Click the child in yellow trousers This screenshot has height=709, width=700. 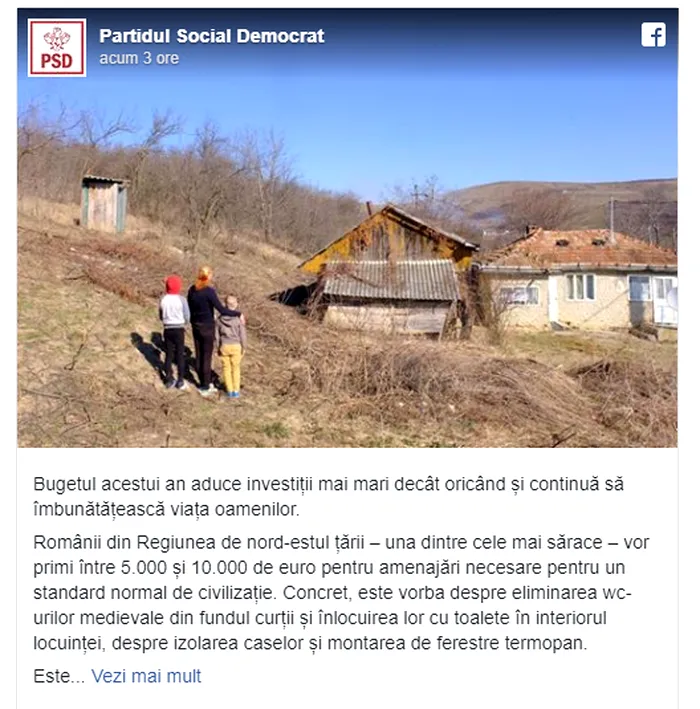[x=231, y=347]
